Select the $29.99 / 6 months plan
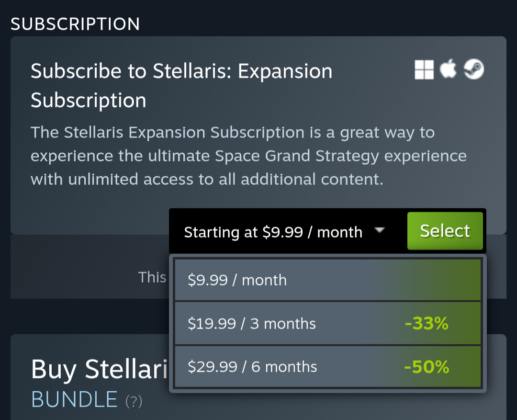517x420 pixels. point(252,367)
